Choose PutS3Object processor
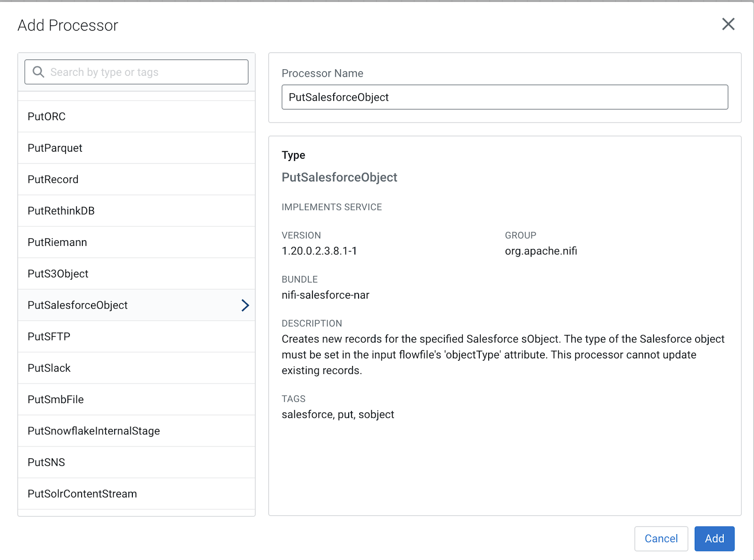 [136, 274]
